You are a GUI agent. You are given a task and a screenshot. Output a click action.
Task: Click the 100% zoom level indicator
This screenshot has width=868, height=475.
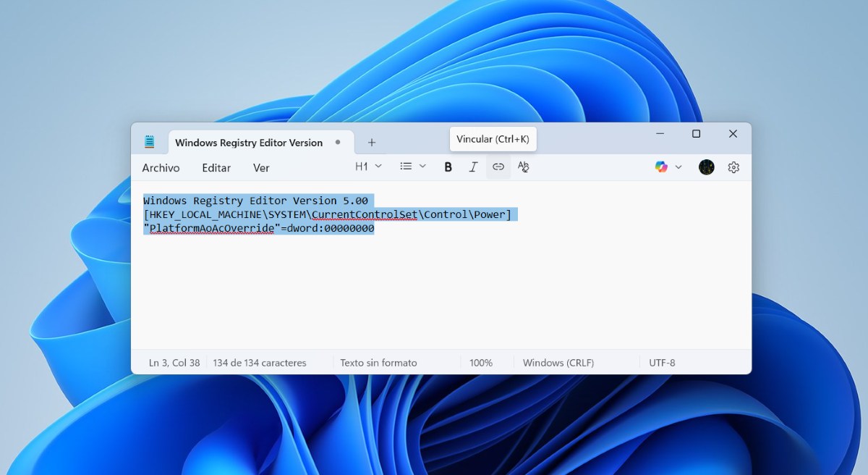click(x=481, y=363)
